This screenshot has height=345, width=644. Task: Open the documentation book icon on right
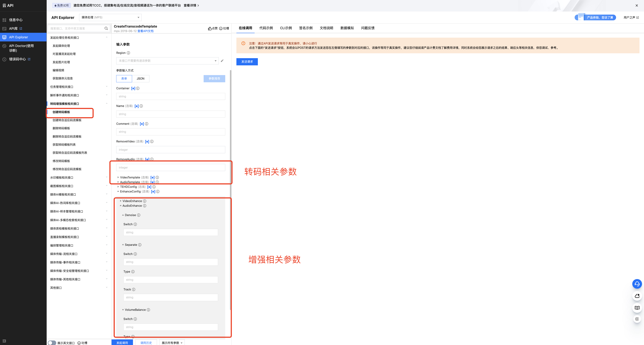tap(637, 308)
